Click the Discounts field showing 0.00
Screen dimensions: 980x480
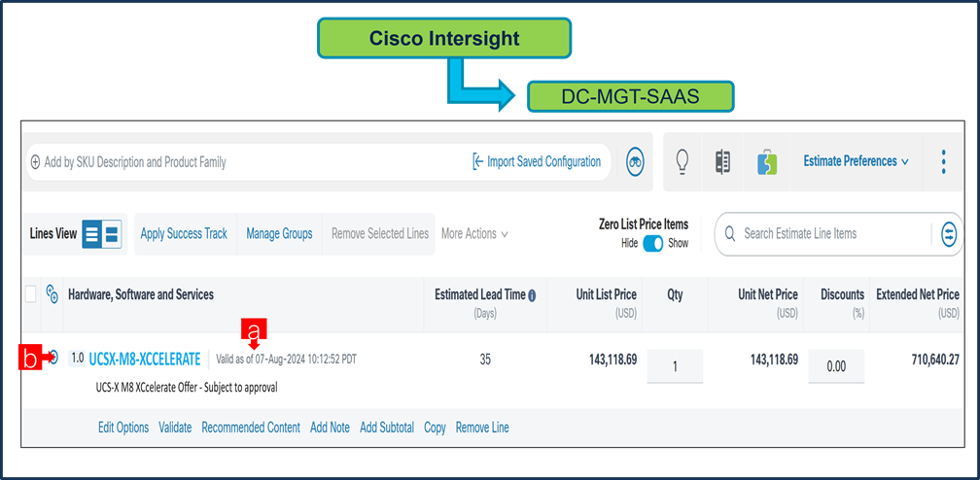point(836,366)
